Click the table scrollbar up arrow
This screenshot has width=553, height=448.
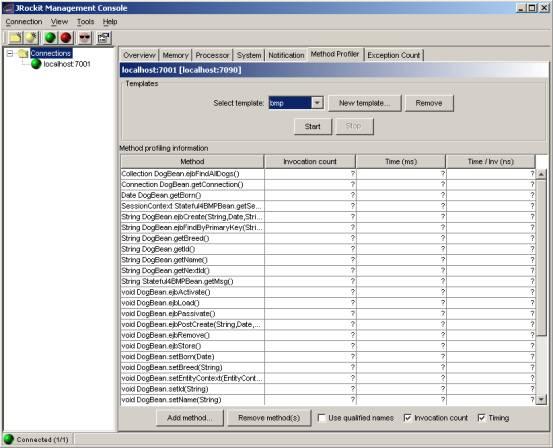(x=541, y=174)
